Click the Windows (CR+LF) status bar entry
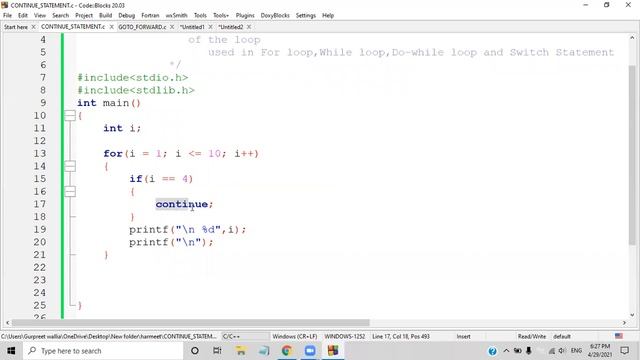 pyautogui.click(x=295, y=336)
